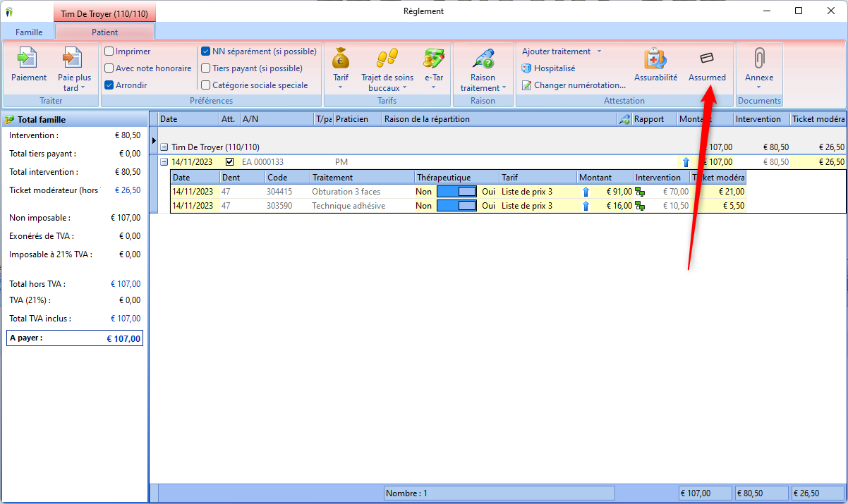The image size is (848, 504).
Task: Expand the Ajouter traitement dropdown
Action: coord(599,51)
